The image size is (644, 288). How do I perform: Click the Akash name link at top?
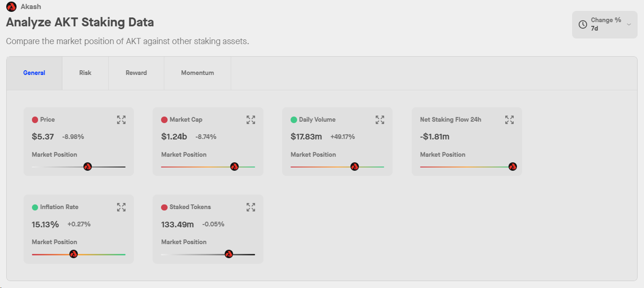coord(31,6)
